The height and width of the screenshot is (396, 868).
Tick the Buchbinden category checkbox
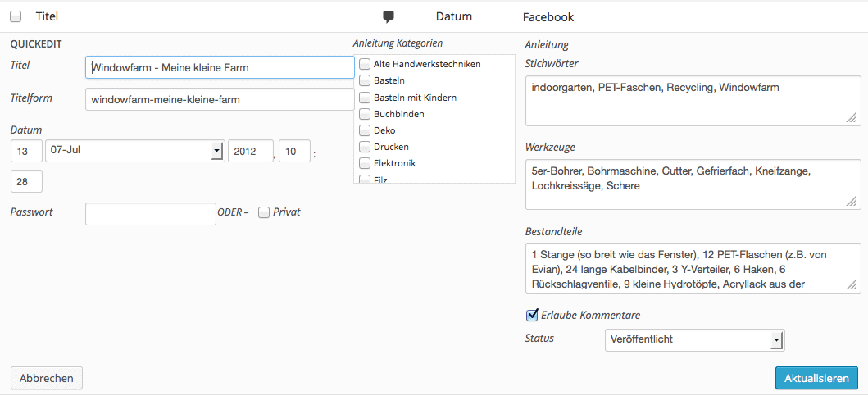click(x=365, y=114)
